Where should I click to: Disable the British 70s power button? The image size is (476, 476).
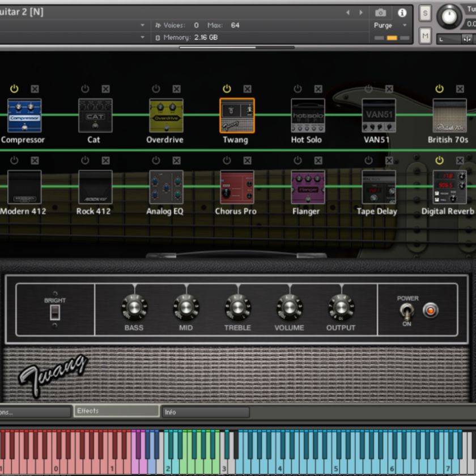click(x=440, y=88)
